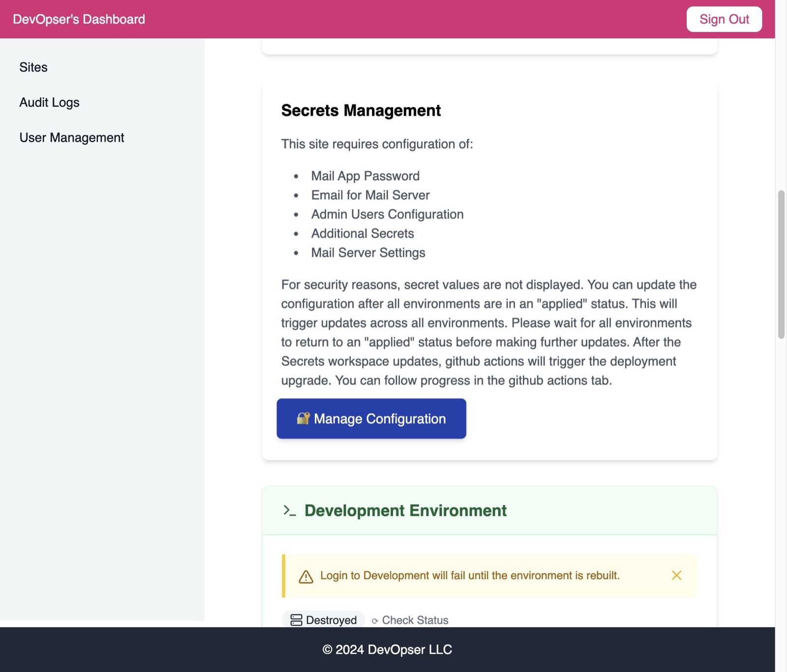The image size is (787, 672).
Task: Click the lock icon on Manage Configuration
Action: click(303, 418)
